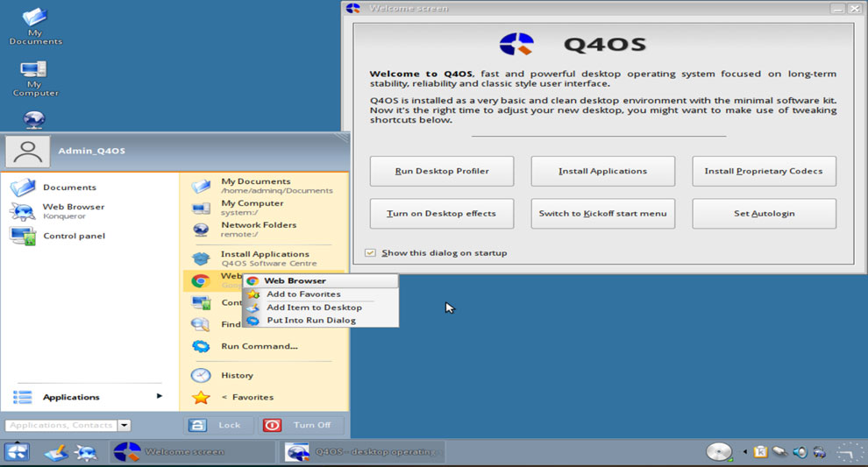Click the Control panel monitor icon in right column

(x=201, y=302)
